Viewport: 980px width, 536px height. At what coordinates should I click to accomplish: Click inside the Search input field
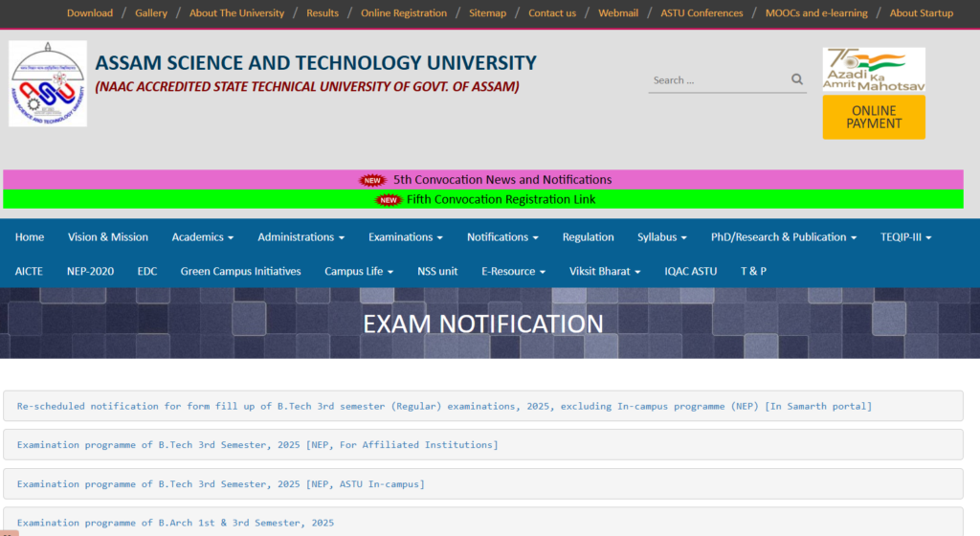click(x=718, y=80)
